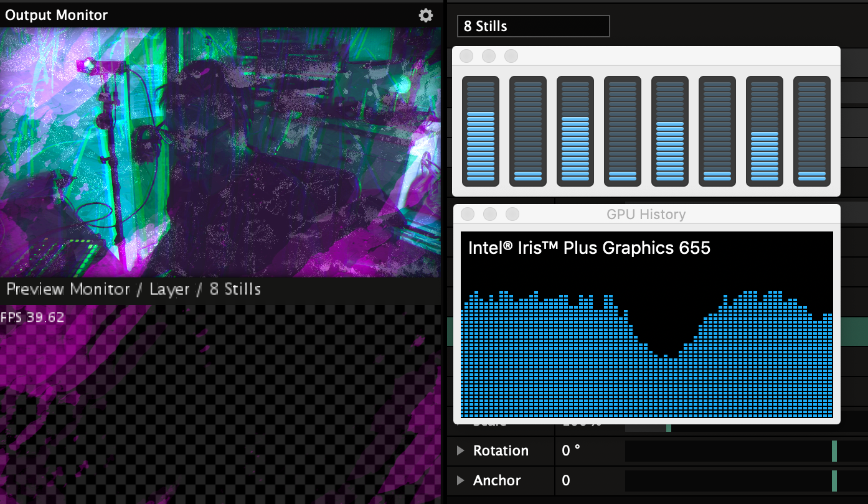Click the Output Monitor video preview
Screen dimensions: 868x504
(220, 152)
